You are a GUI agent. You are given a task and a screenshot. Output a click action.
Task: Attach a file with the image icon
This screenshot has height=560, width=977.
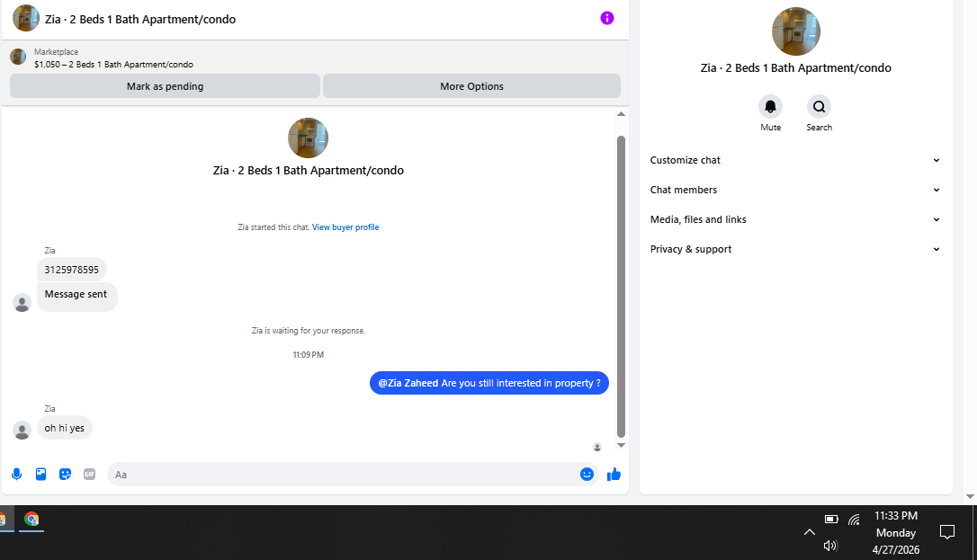coord(40,474)
